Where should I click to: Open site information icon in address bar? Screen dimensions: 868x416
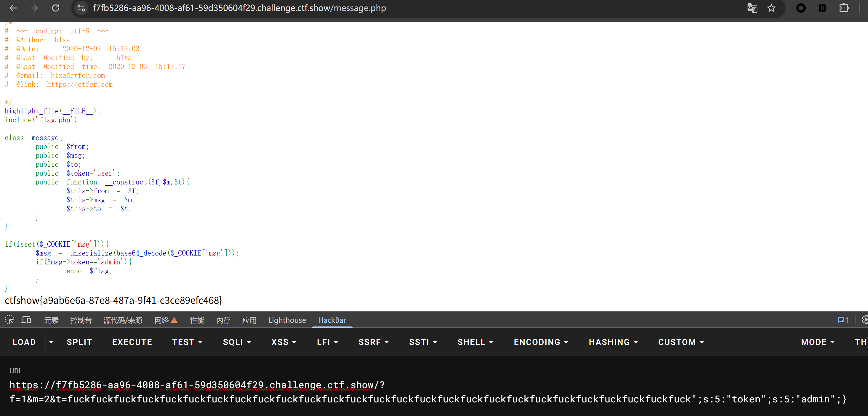click(81, 8)
